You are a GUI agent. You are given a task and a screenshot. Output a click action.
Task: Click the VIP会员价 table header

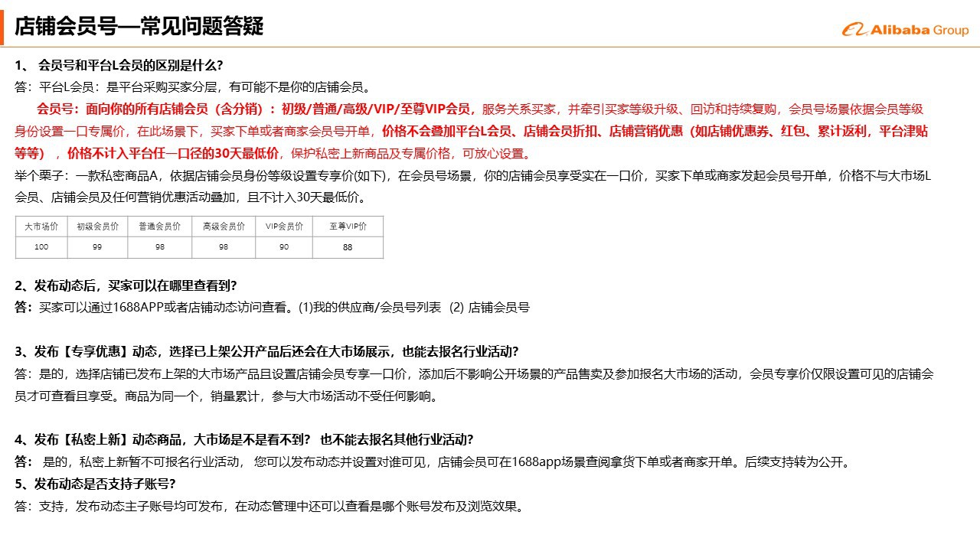point(284,227)
